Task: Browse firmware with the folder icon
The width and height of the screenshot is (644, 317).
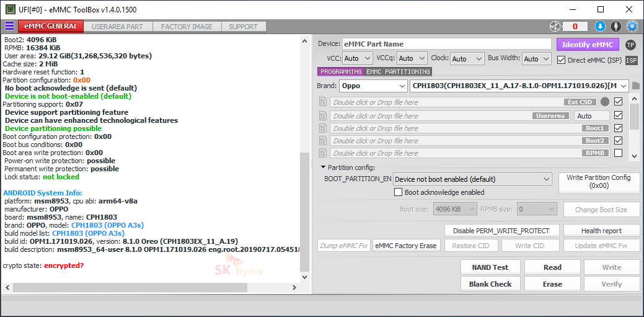Action: (636, 86)
